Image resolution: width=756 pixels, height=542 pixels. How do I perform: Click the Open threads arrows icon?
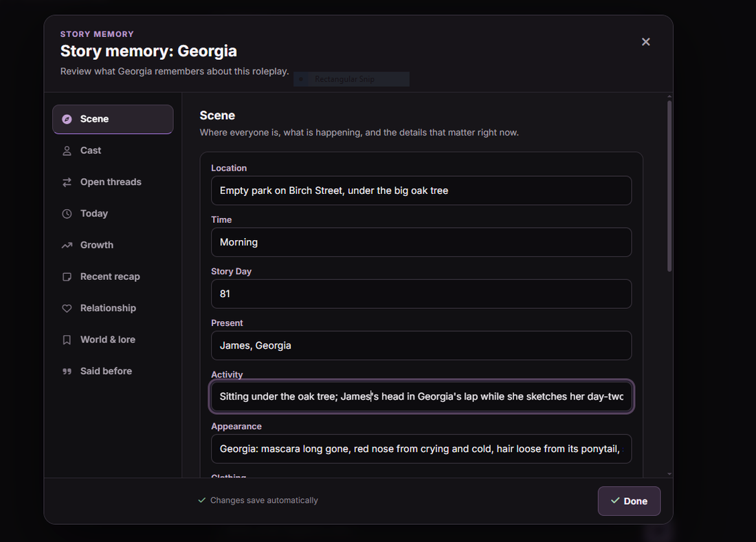(x=67, y=182)
